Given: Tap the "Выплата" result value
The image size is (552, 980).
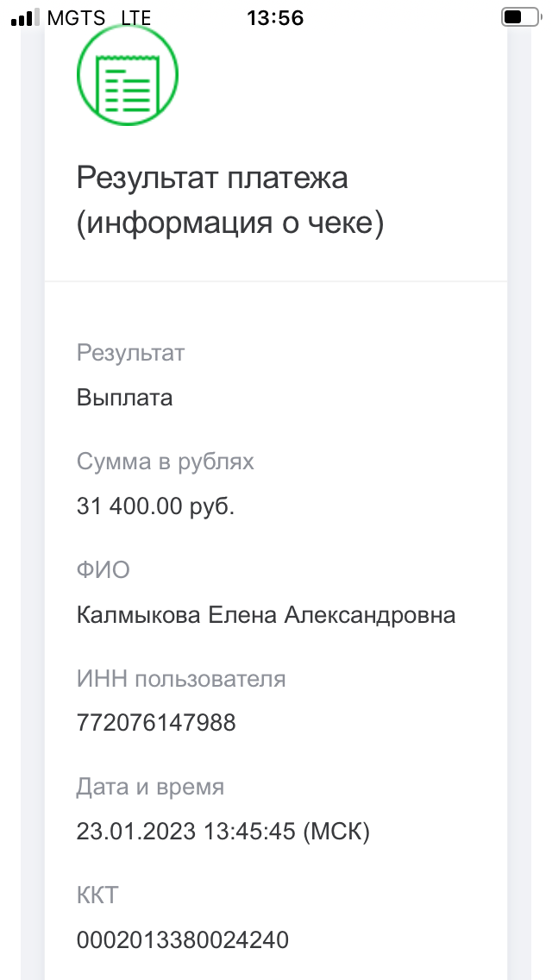Looking at the screenshot, I should (x=125, y=398).
